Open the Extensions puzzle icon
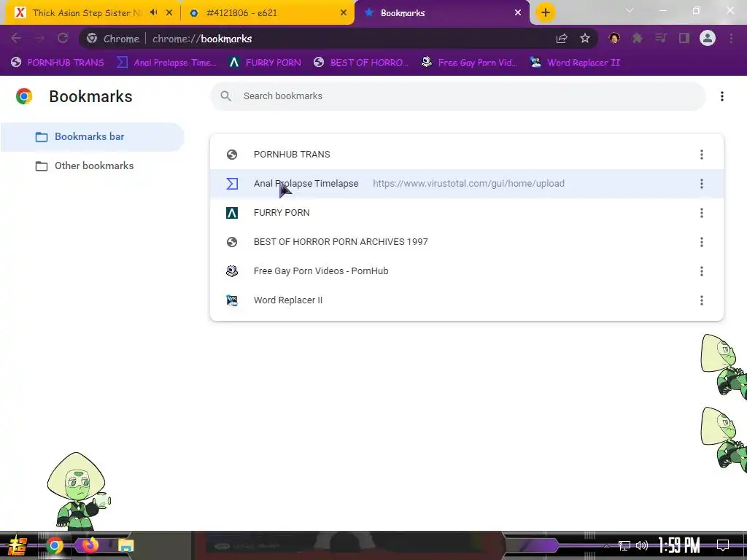747x560 pixels. (638, 38)
